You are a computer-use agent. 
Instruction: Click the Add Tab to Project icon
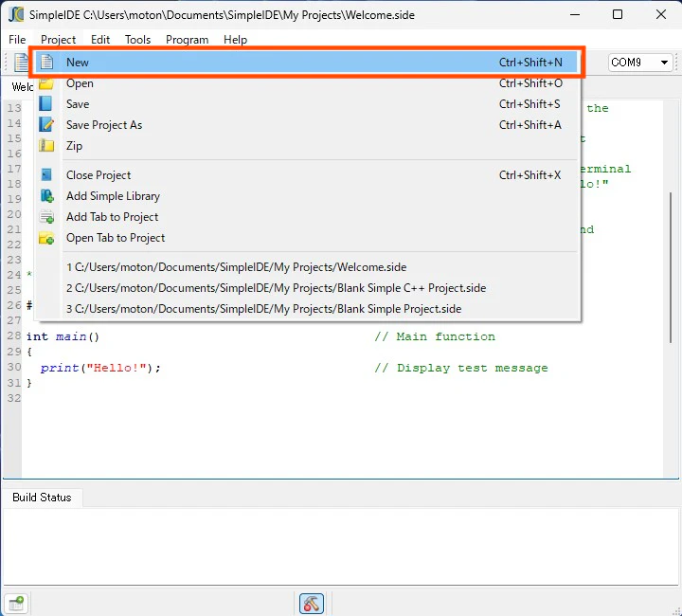(x=47, y=217)
